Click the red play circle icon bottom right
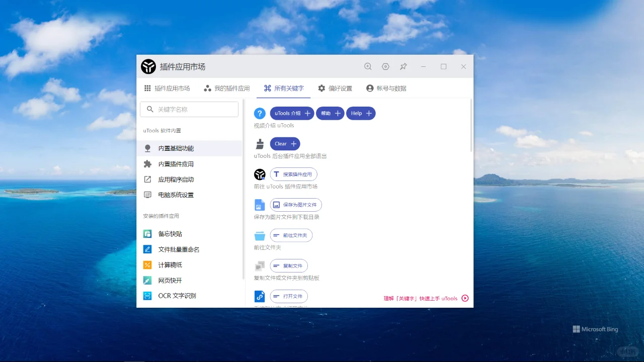This screenshot has height=362, width=644. click(465, 298)
